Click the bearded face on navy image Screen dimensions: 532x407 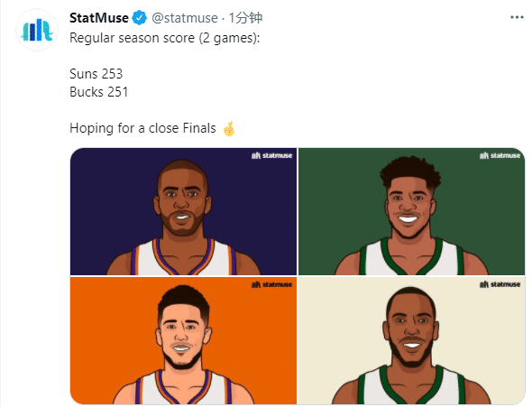coord(182,199)
